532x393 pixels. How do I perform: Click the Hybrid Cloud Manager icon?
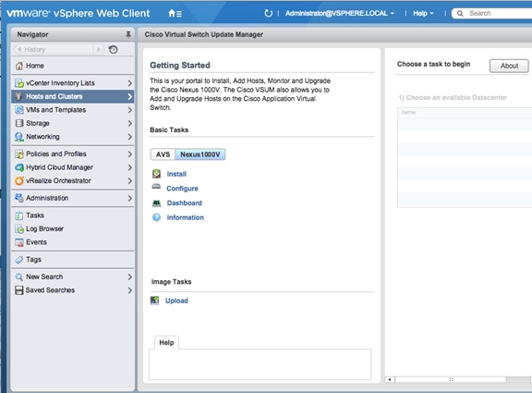[x=19, y=167]
